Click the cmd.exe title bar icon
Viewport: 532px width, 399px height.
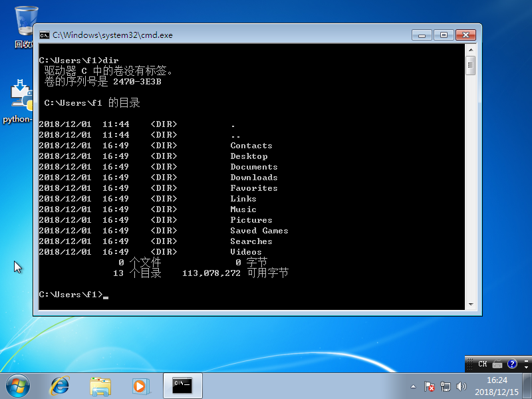click(x=45, y=35)
